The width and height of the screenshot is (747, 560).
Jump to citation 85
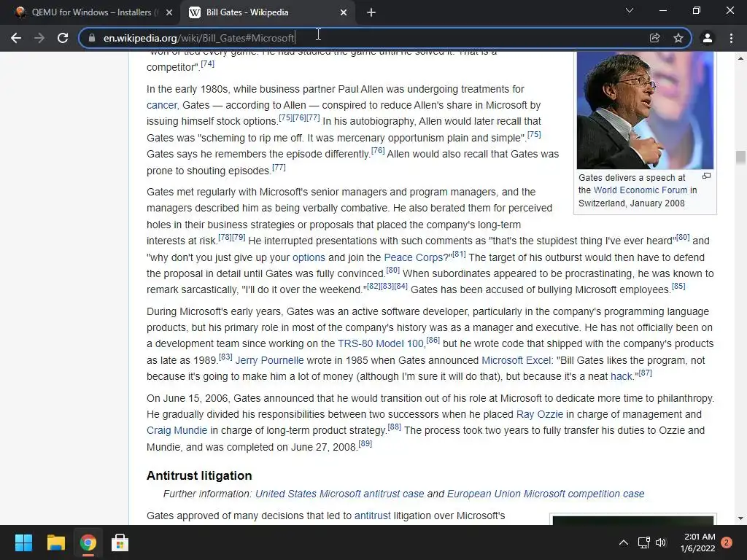pos(678,286)
